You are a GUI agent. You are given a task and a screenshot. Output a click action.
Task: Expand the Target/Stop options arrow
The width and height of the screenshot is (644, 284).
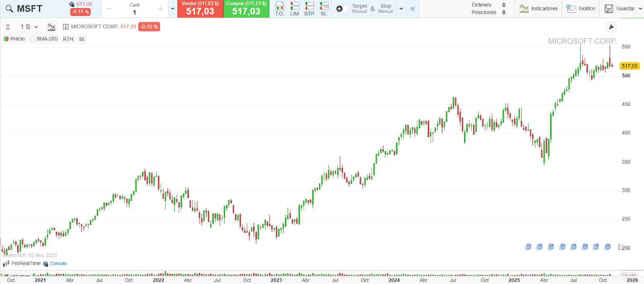(401, 9)
